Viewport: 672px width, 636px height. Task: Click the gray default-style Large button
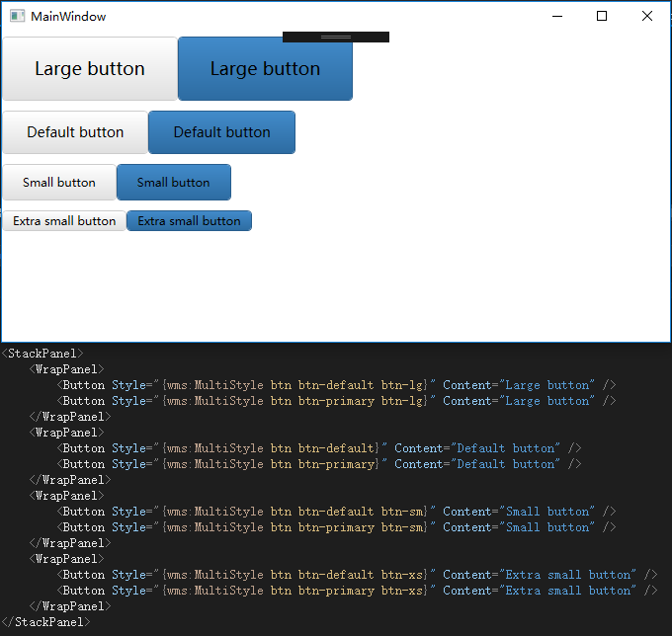tap(90, 68)
